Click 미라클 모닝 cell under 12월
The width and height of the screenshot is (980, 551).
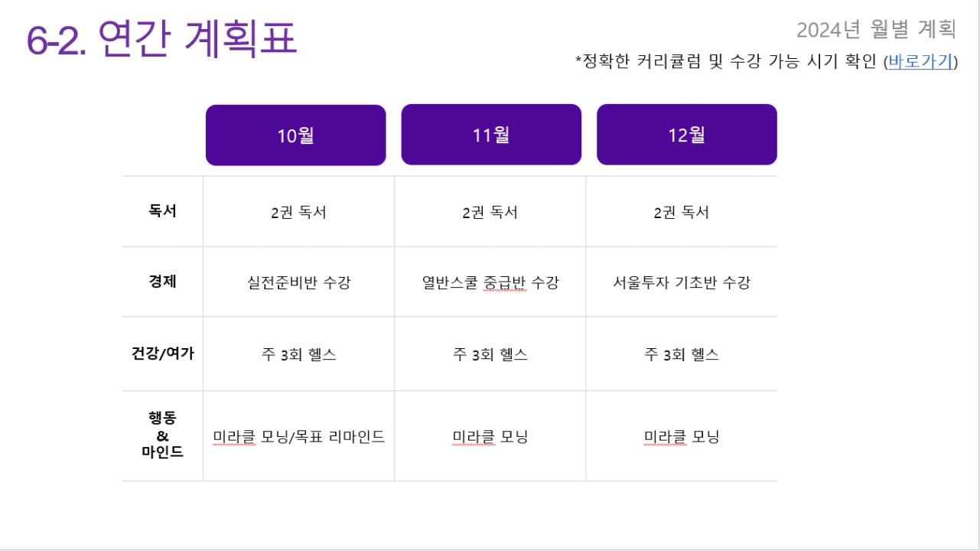coord(682,436)
